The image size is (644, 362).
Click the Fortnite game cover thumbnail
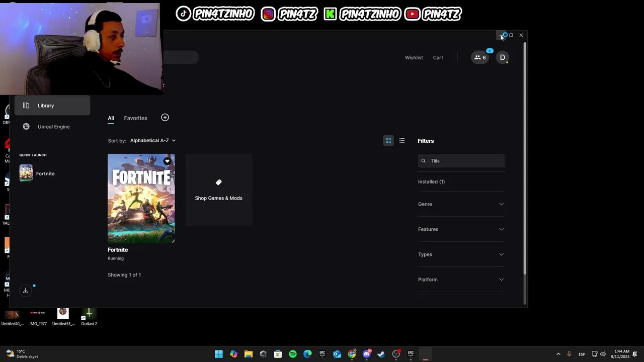coord(141,198)
